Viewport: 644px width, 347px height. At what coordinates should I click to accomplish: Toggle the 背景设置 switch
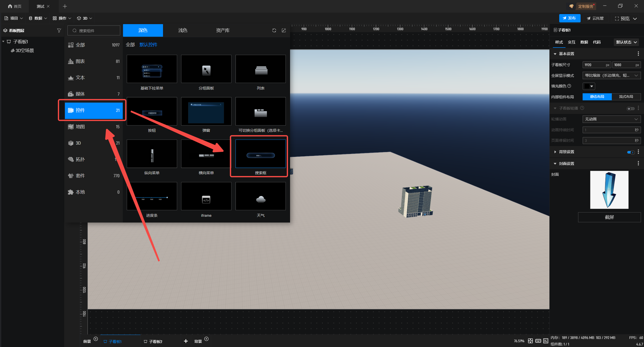coord(631,152)
